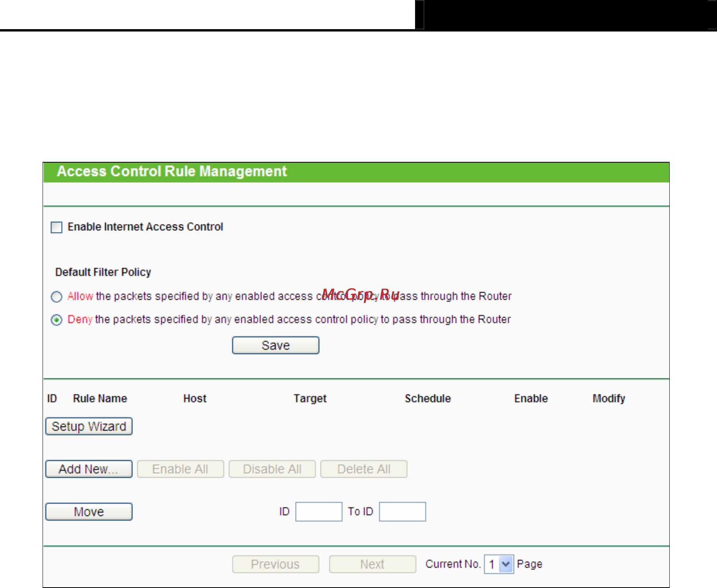
Task: Click the Move button
Action: pyautogui.click(x=89, y=512)
